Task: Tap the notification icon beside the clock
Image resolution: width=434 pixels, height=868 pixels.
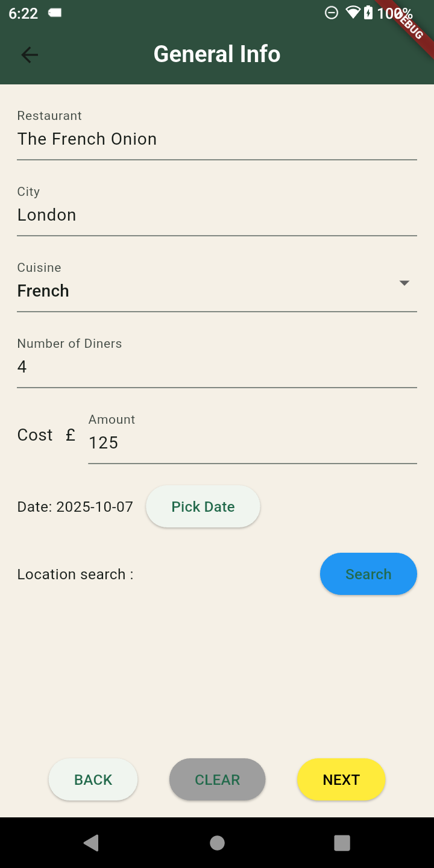Action: 55,13
